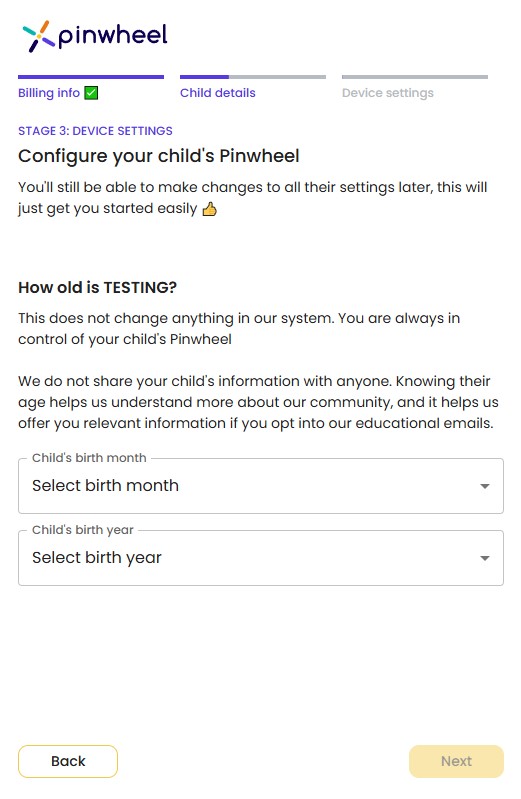
Task: Go to the Device settings step
Action: (388, 93)
